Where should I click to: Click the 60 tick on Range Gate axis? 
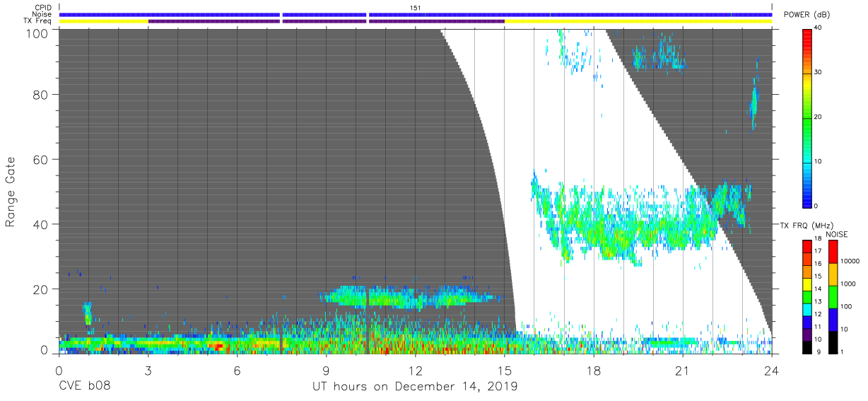click(40, 160)
